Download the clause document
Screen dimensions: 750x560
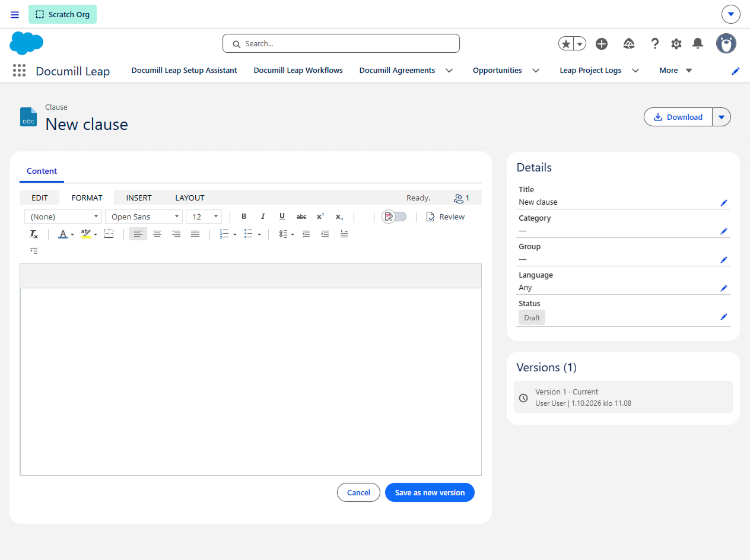[x=678, y=117]
